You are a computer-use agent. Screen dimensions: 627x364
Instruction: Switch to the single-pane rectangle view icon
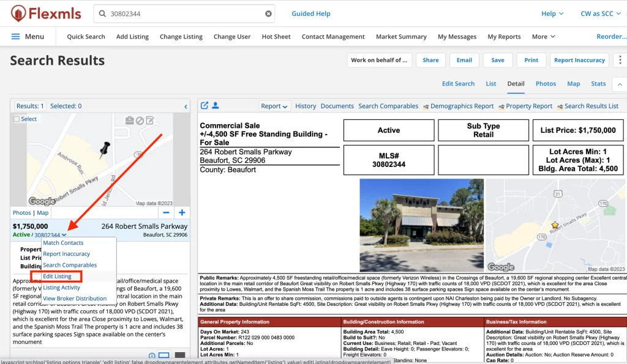(x=164, y=355)
